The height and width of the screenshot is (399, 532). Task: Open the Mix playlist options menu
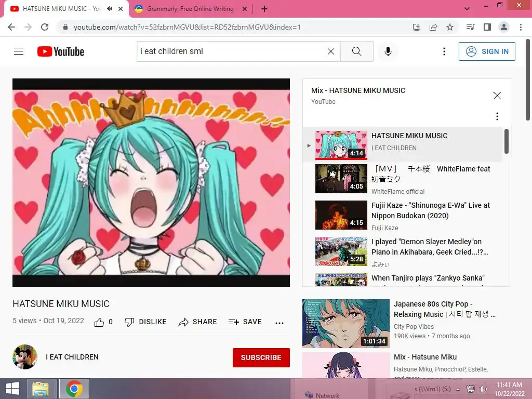click(x=497, y=116)
